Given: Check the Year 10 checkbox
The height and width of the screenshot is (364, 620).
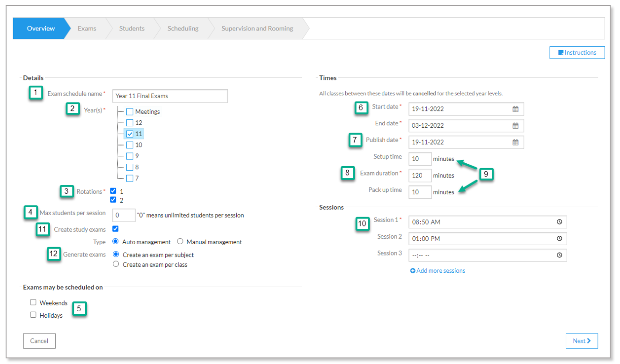Looking at the screenshot, I should 130,145.
